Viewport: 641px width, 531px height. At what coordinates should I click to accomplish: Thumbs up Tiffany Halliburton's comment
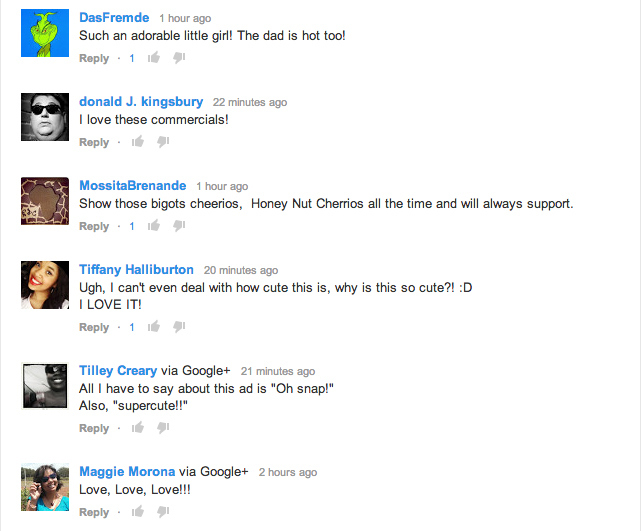coord(154,326)
